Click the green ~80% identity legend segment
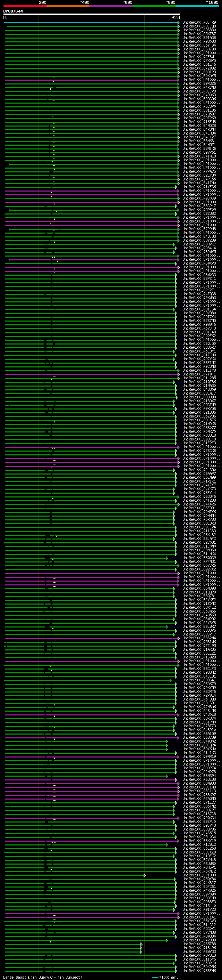 click(154, 6)
